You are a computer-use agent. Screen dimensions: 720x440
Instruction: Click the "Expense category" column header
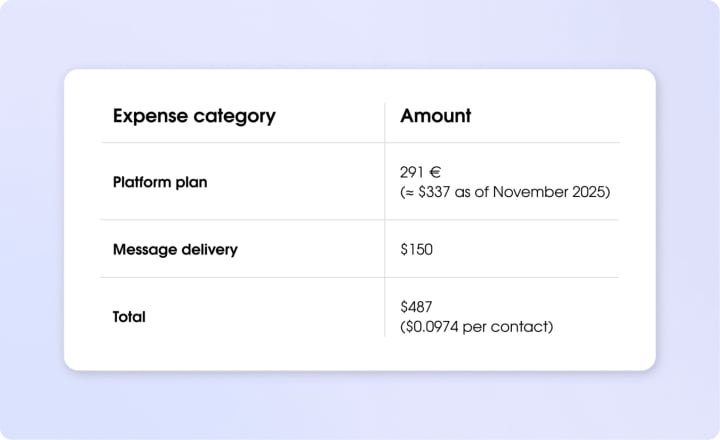(x=194, y=116)
